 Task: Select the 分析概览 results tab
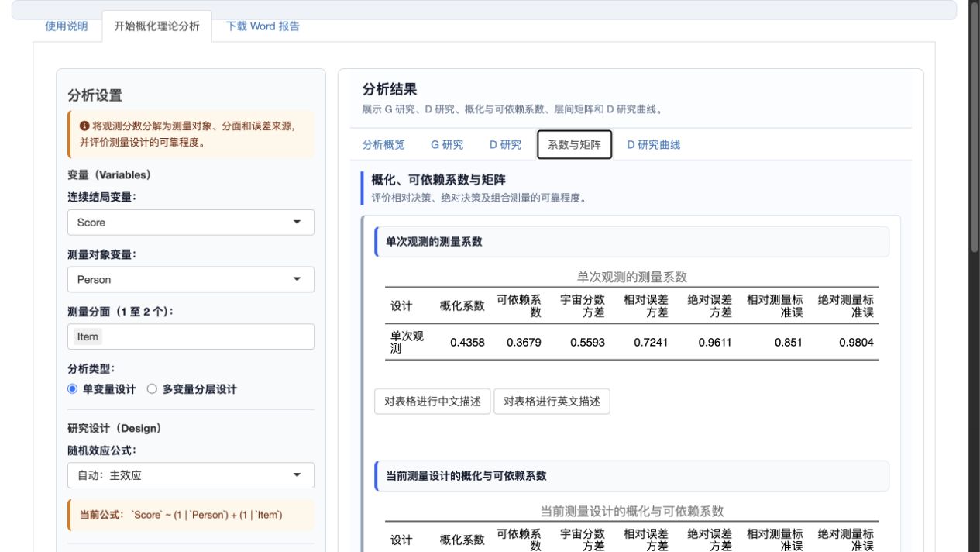click(383, 144)
